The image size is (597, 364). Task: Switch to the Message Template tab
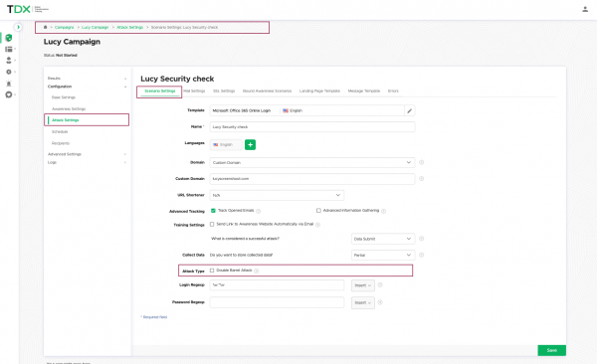tap(364, 91)
